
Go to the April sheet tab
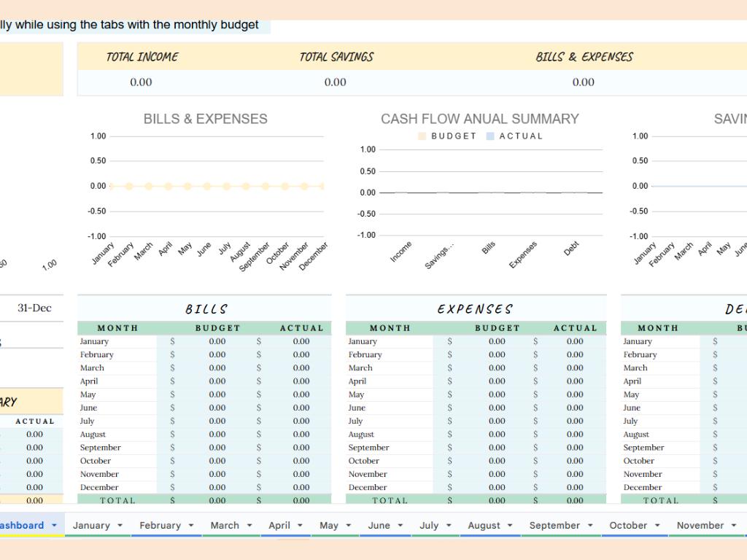pyautogui.click(x=279, y=525)
